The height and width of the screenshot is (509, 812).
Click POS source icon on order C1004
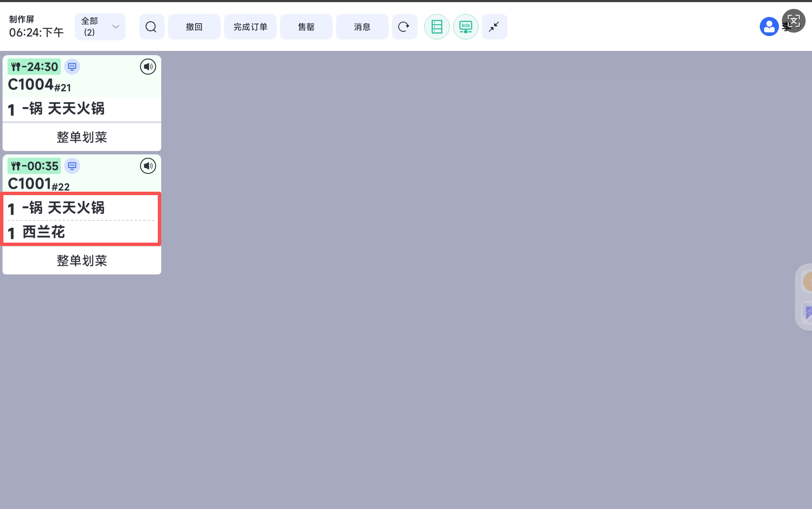point(72,67)
